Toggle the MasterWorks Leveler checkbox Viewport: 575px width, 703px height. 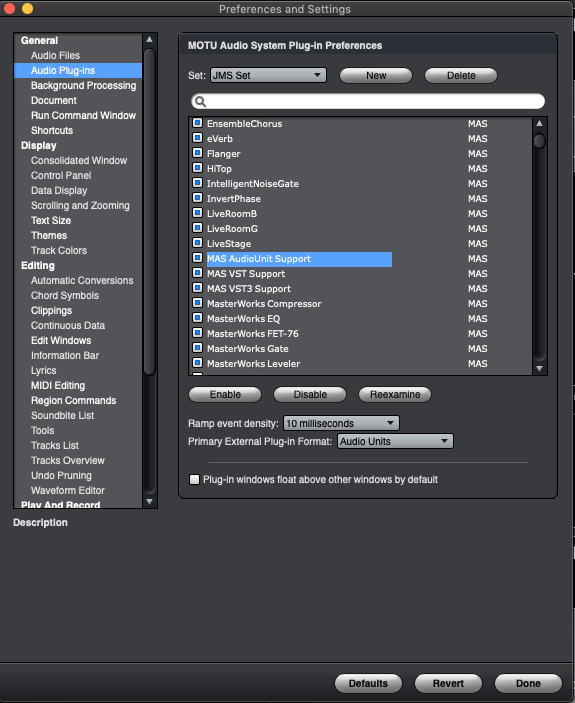point(197,363)
